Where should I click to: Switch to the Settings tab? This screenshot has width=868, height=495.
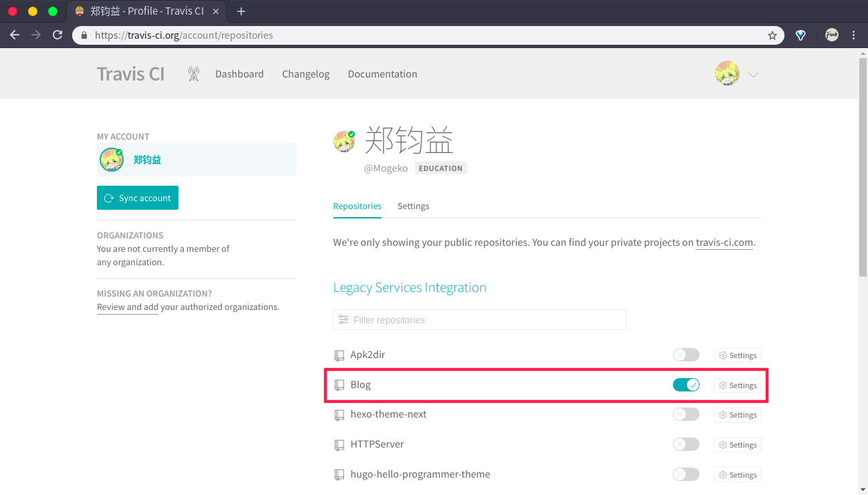point(414,206)
